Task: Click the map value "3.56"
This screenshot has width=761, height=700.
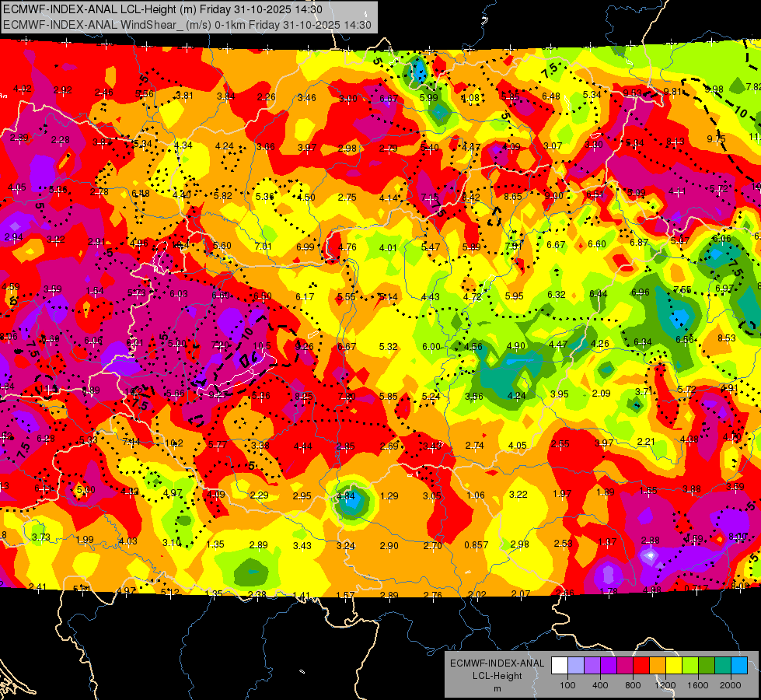Action: [x=473, y=397]
